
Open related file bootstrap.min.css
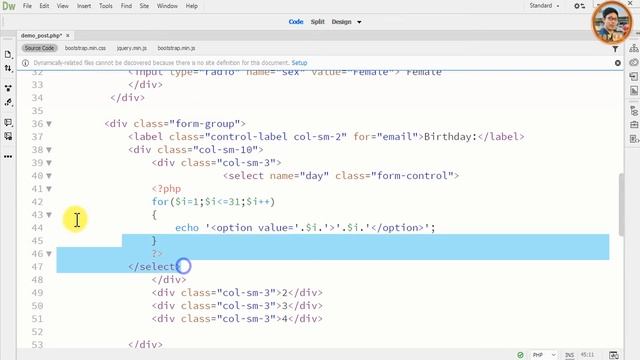[85, 48]
